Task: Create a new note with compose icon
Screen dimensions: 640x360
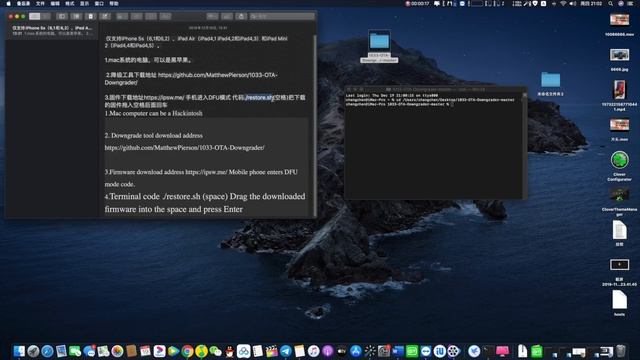Action: [105, 16]
